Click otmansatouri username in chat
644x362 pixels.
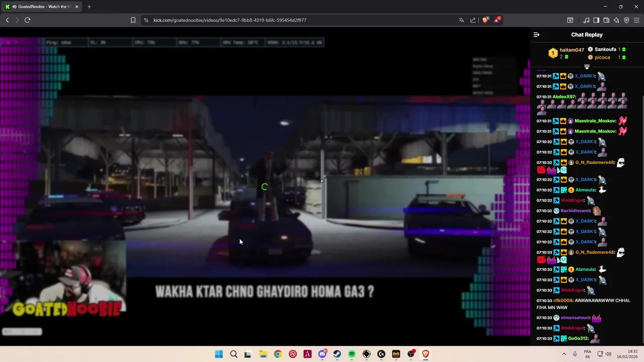click(x=575, y=318)
